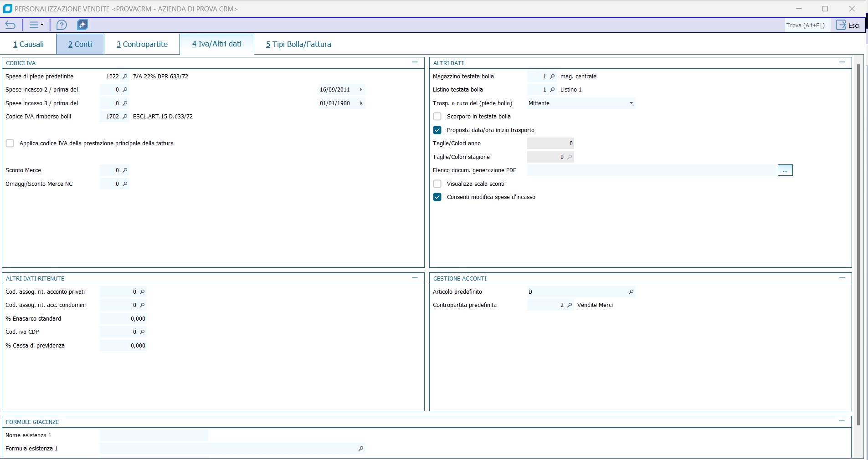Image resolution: width=868 pixels, height=460 pixels.
Task: Open lookup for Magazzino testata bolla
Action: tap(552, 77)
